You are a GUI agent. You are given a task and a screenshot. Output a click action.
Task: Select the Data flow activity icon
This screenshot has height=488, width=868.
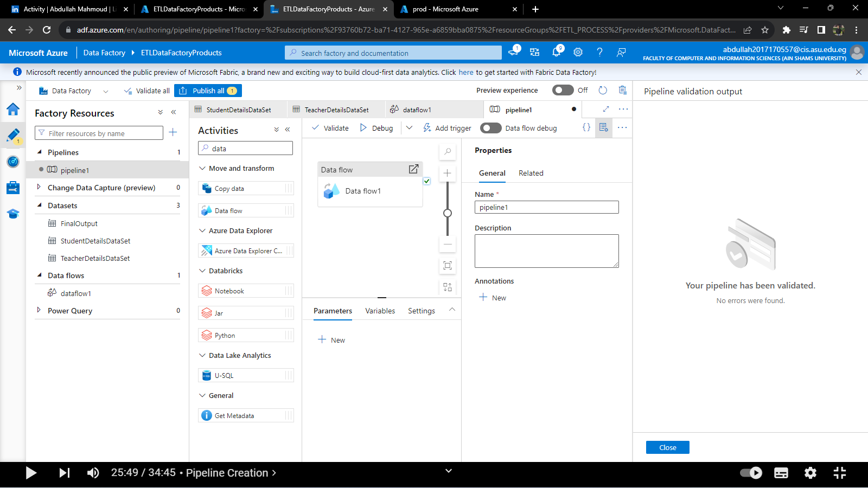pyautogui.click(x=207, y=210)
